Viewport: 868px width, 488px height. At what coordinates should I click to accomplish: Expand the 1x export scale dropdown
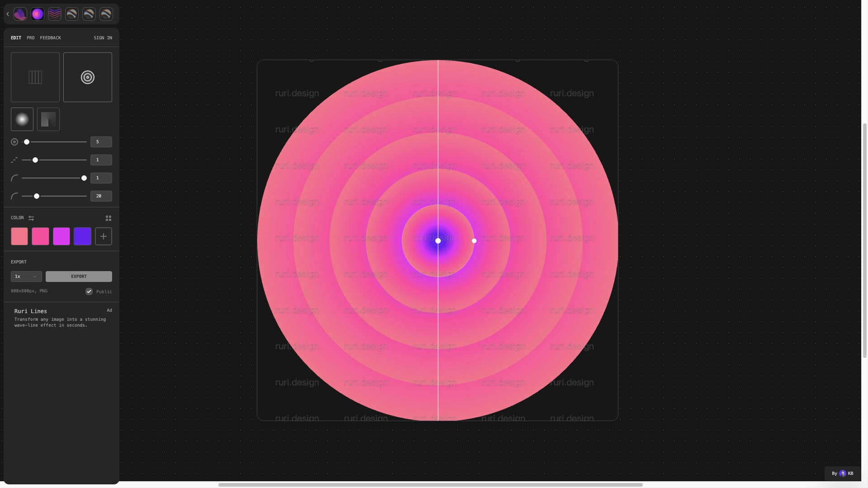click(x=26, y=277)
